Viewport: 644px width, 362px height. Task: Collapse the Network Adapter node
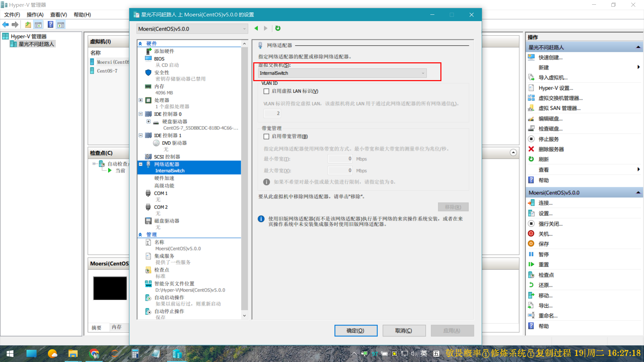pos(141,164)
